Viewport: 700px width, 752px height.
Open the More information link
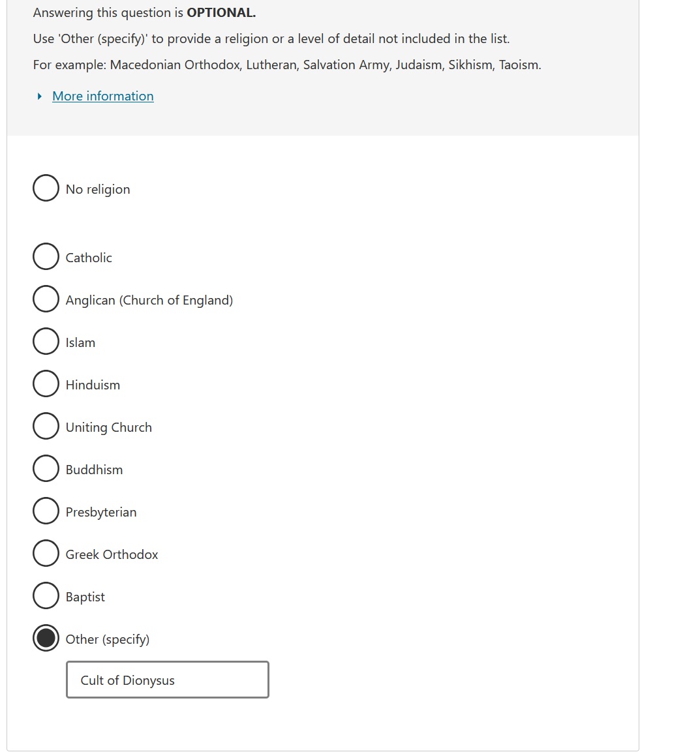[x=103, y=96]
